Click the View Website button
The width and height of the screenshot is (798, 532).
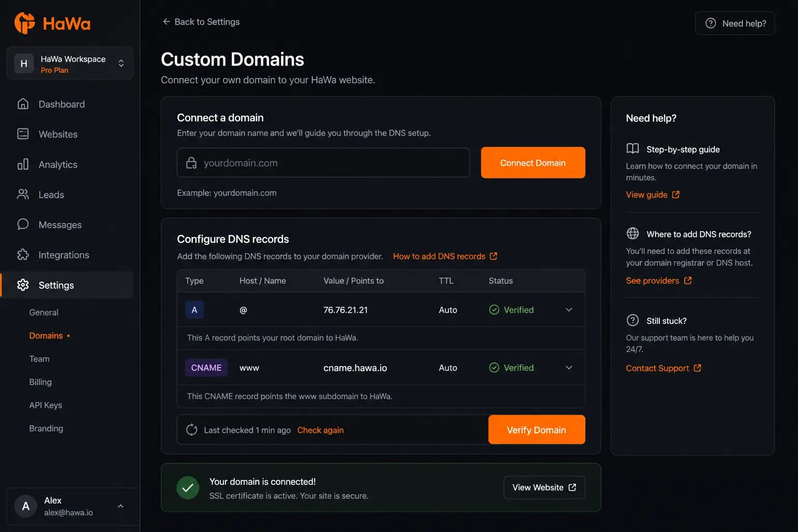click(544, 487)
